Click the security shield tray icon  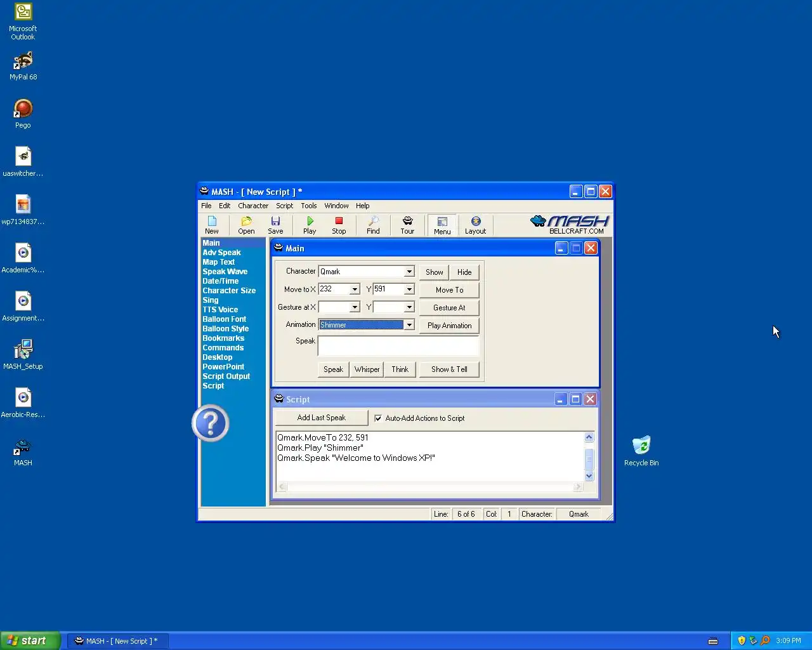click(x=742, y=640)
